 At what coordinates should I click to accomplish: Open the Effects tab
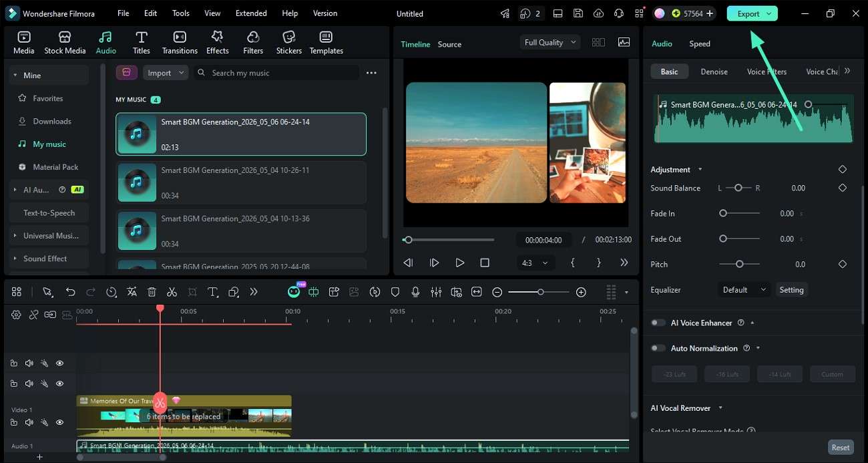pos(217,43)
